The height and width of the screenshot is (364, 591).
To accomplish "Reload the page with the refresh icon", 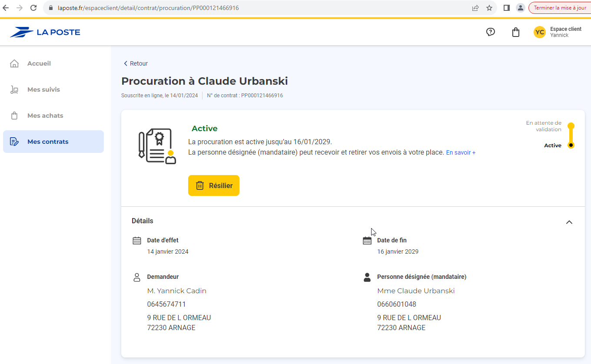I will (33, 8).
